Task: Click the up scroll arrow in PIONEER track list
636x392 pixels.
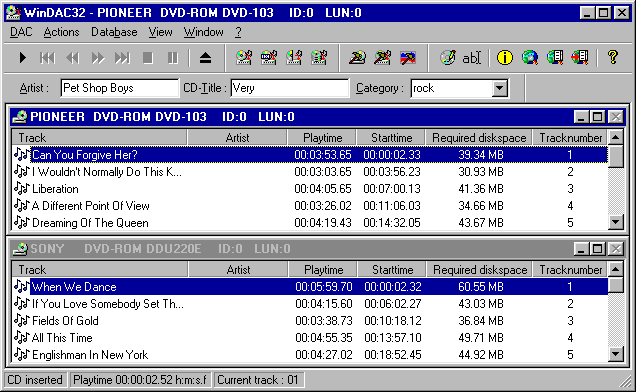Action: pos(616,138)
